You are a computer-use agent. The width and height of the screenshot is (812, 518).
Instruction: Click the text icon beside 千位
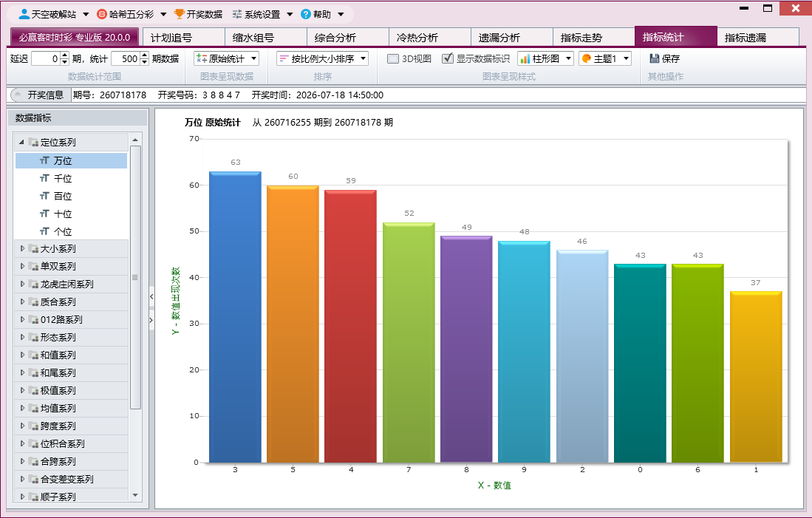click(x=44, y=178)
